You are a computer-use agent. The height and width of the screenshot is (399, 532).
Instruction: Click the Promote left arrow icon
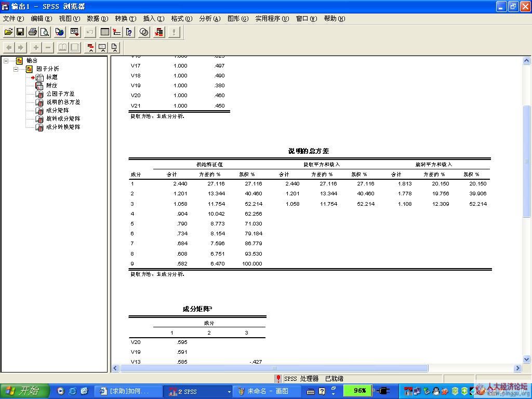coord(9,47)
